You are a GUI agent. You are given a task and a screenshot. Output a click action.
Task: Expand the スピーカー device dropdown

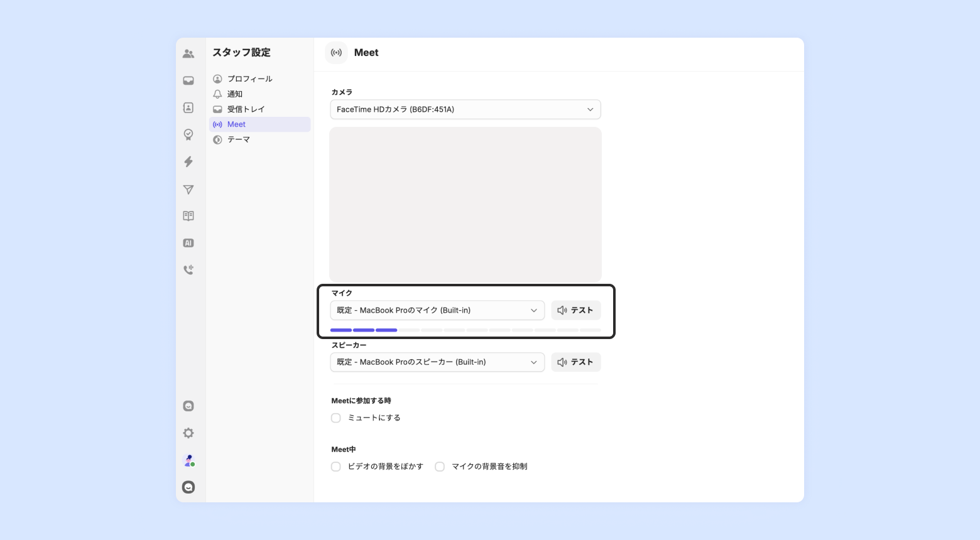pos(437,362)
